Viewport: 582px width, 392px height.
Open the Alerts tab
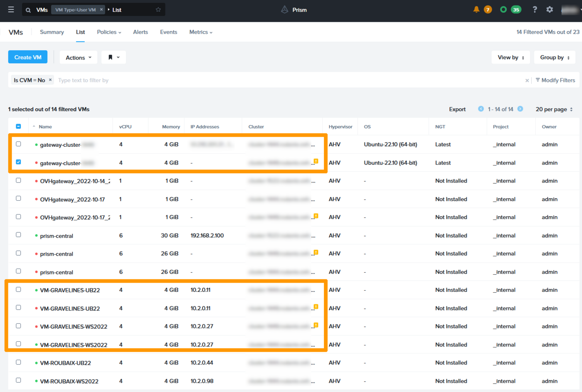140,32
